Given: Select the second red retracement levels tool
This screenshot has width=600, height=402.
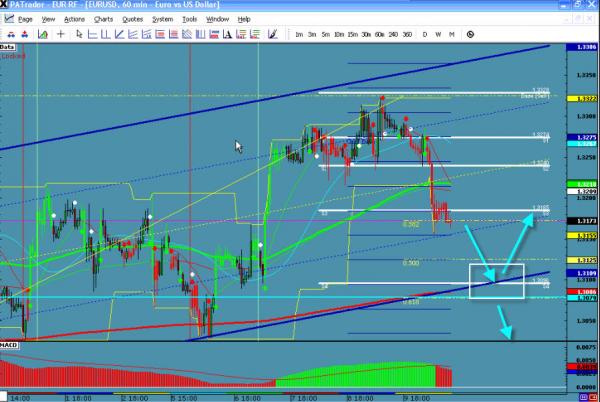Looking at the screenshot, I should tap(173, 34).
